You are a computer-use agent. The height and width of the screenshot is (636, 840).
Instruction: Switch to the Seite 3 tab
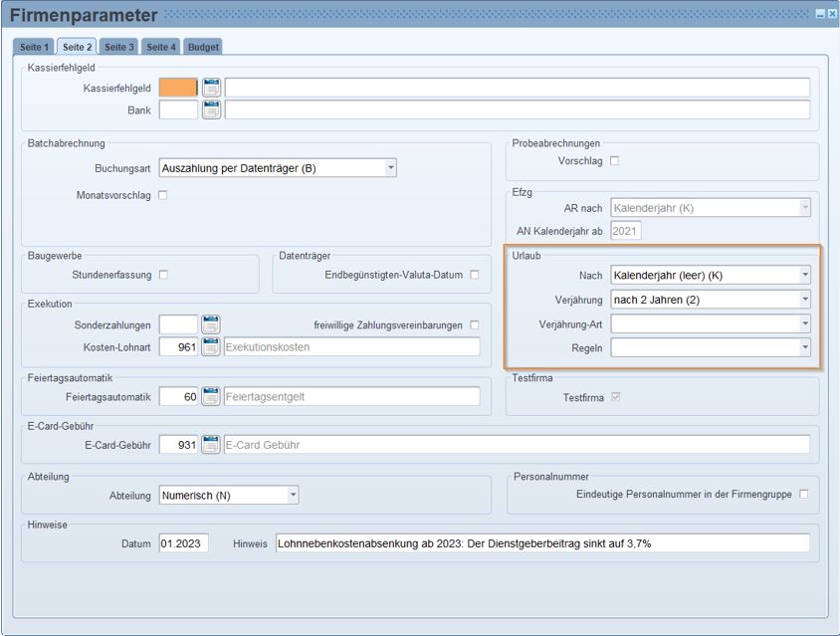(x=118, y=47)
